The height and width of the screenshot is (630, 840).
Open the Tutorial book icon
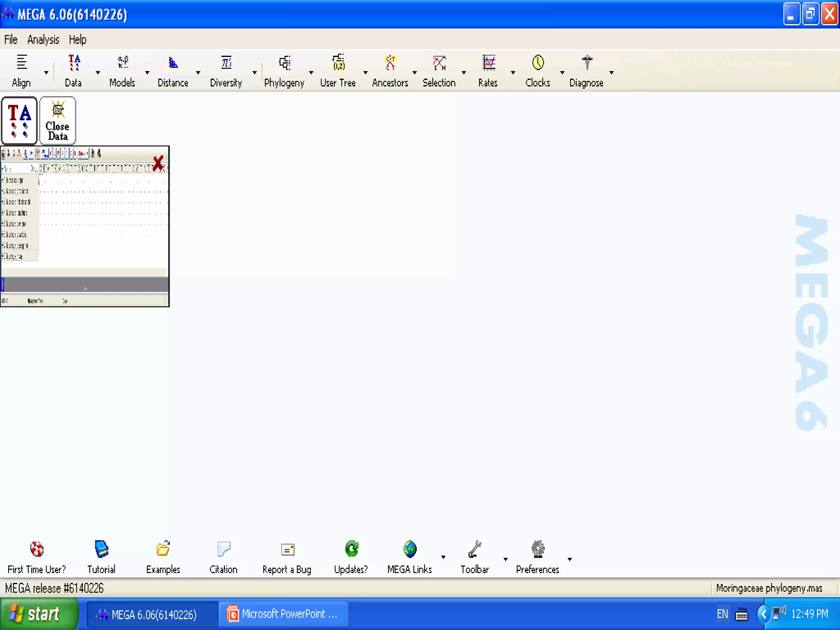click(101, 550)
